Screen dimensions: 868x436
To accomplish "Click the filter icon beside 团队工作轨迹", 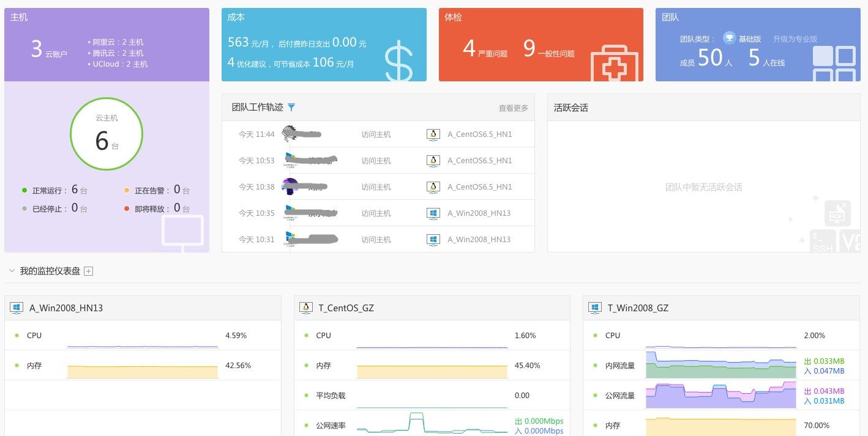I will pos(291,107).
